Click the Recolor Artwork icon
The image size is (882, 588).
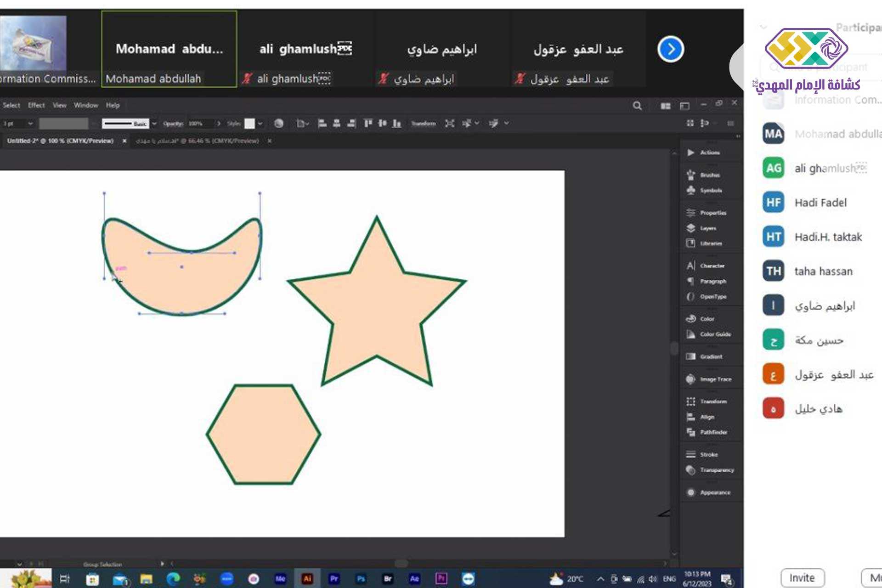pyautogui.click(x=278, y=123)
